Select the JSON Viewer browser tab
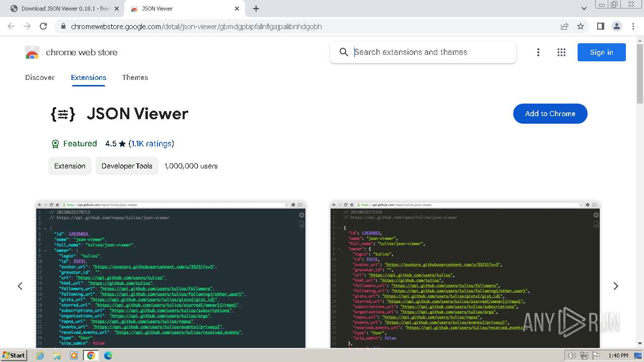644x362 pixels. point(185,9)
